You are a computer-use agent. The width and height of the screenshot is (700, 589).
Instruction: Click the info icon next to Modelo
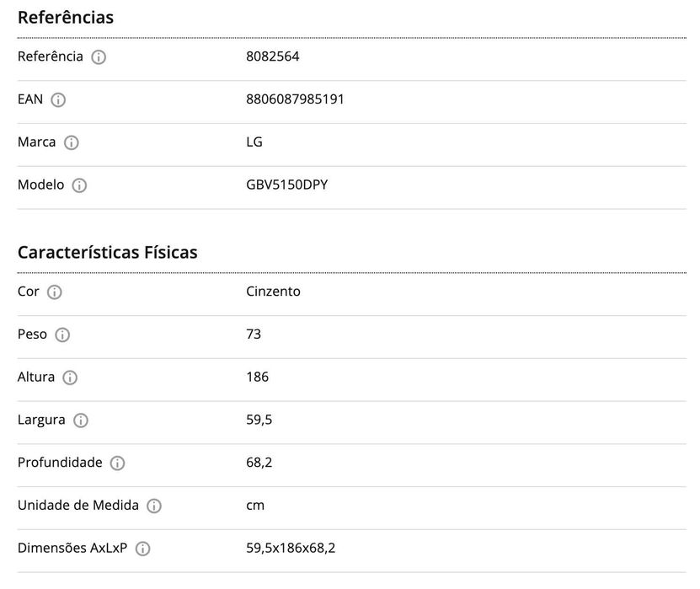(79, 186)
